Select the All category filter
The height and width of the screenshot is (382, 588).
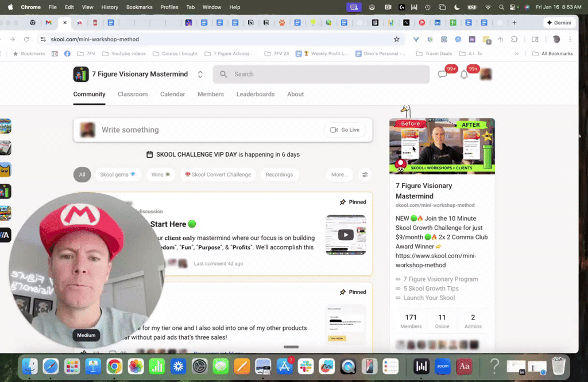pyautogui.click(x=82, y=174)
